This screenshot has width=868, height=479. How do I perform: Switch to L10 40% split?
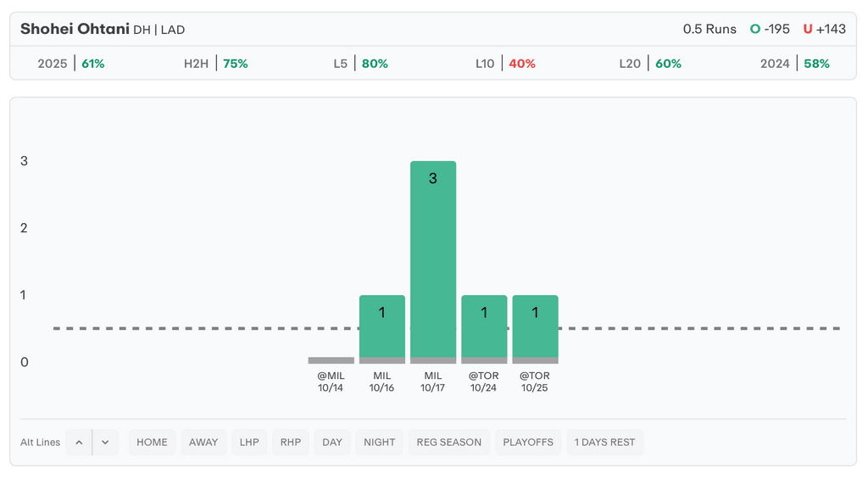(505, 64)
